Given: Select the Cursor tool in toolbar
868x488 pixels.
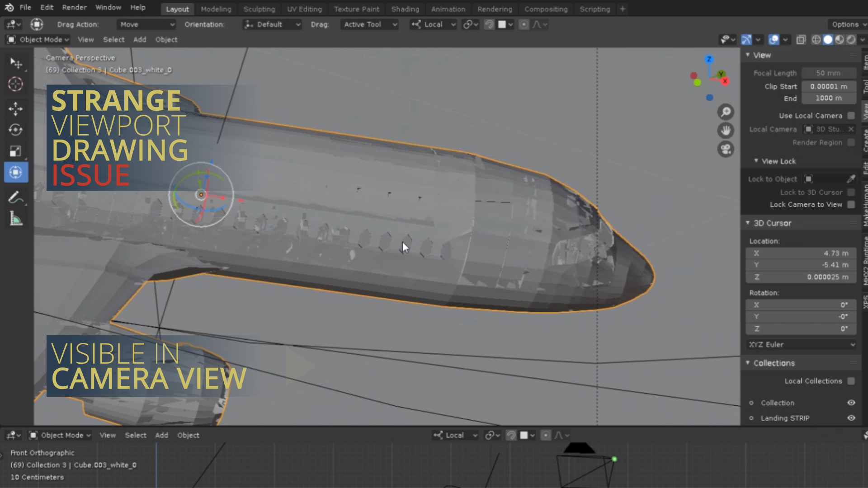Looking at the screenshot, I should click(x=16, y=84).
